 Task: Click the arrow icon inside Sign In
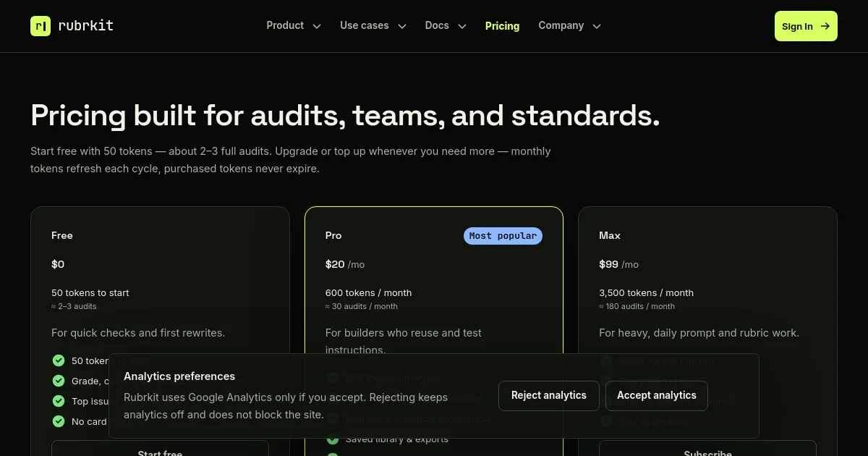coord(825,26)
